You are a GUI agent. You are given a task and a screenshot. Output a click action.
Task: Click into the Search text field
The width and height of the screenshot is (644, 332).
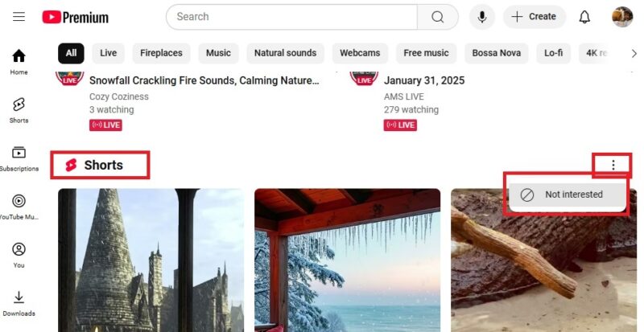coord(291,17)
